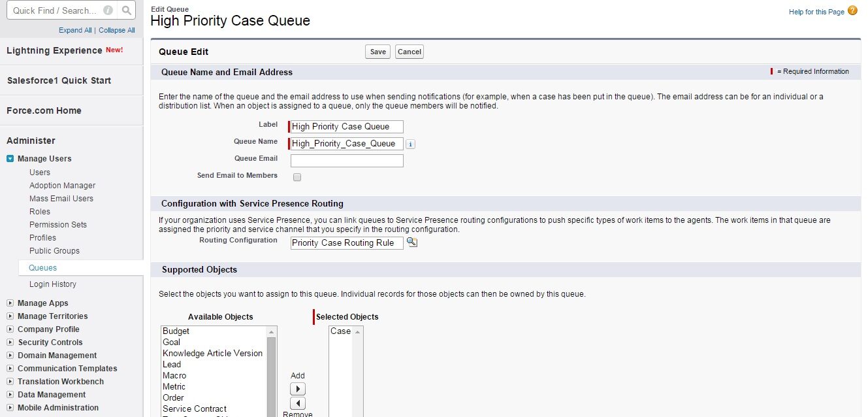
Task: Click the info icon in Quick Find box
Action: coord(108,10)
